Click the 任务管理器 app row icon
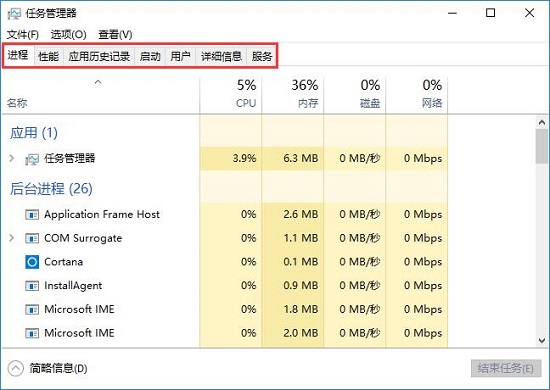This screenshot has width=550, height=390. [x=32, y=159]
